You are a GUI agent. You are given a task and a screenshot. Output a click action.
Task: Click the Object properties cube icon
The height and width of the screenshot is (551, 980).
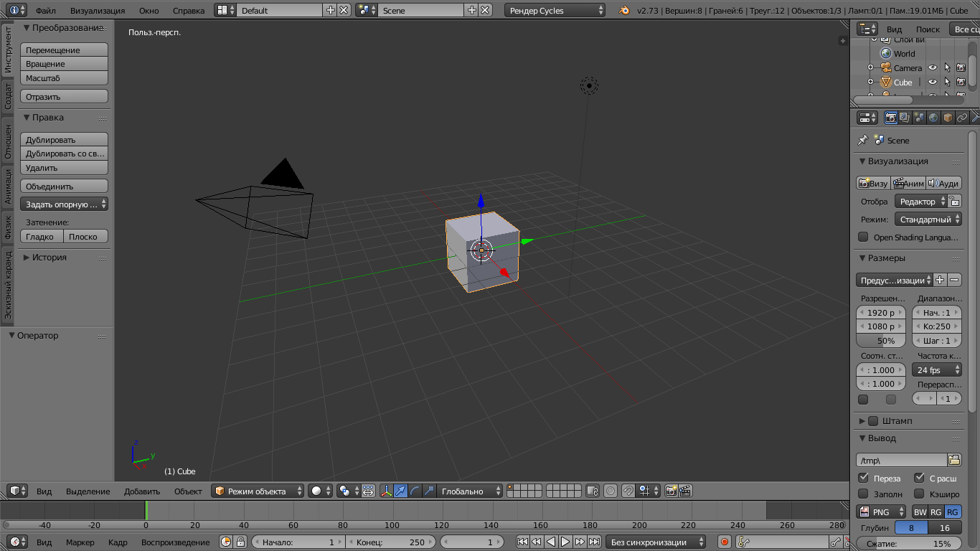pos(948,118)
